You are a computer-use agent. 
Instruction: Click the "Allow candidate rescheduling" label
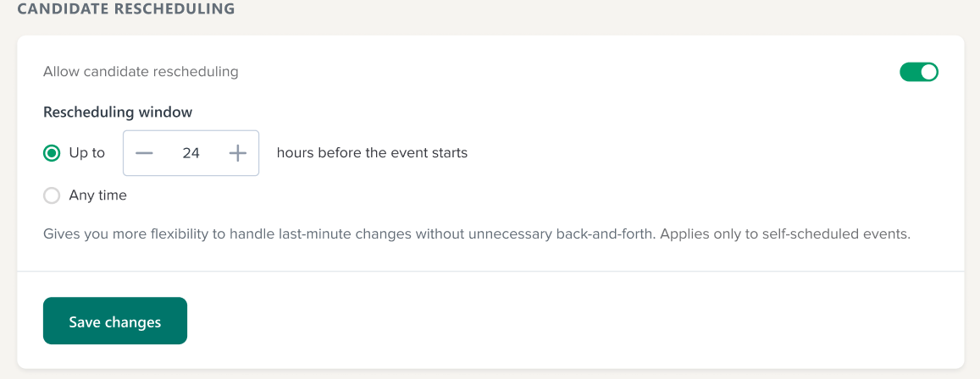[141, 72]
